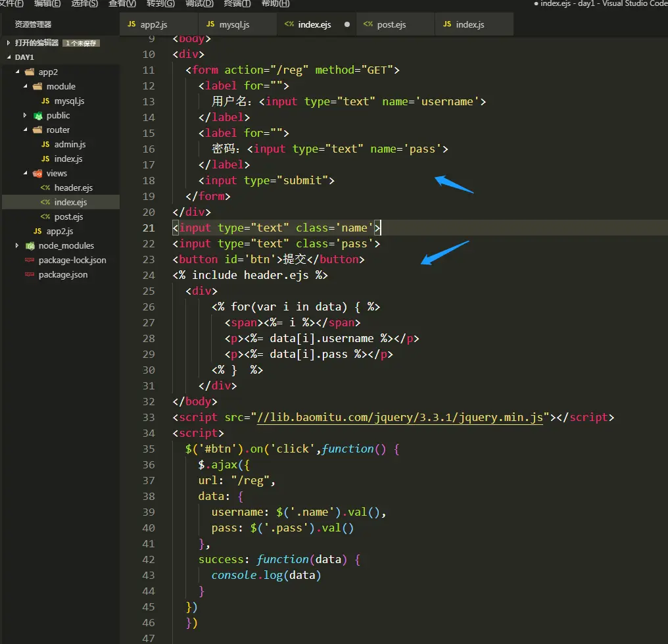Image resolution: width=668 pixels, height=644 pixels.
Task: Click the JS icon of mysql.js in tree
Action: pos(45,101)
